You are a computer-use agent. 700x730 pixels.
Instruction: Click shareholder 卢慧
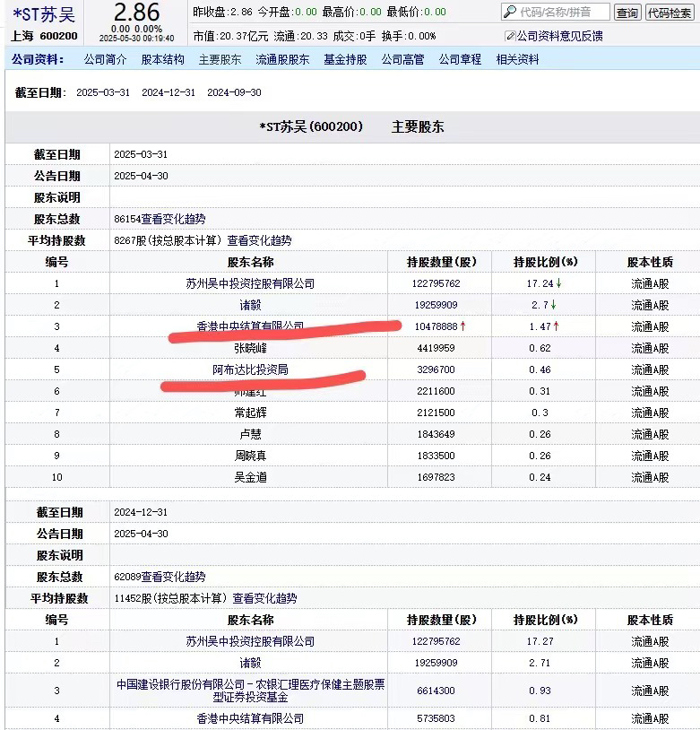coord(250,434)
